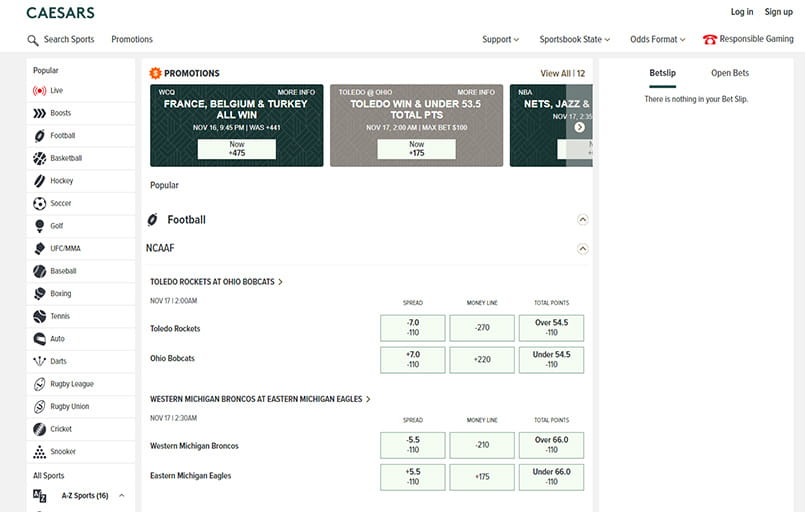Click the Promotions orange badge icon
The width and height of the screenshot is (805, 512).
tap(155, 73)
